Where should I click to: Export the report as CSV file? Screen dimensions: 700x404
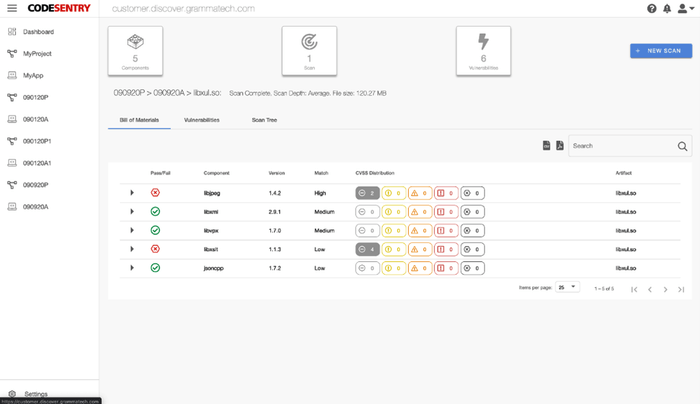546,146
